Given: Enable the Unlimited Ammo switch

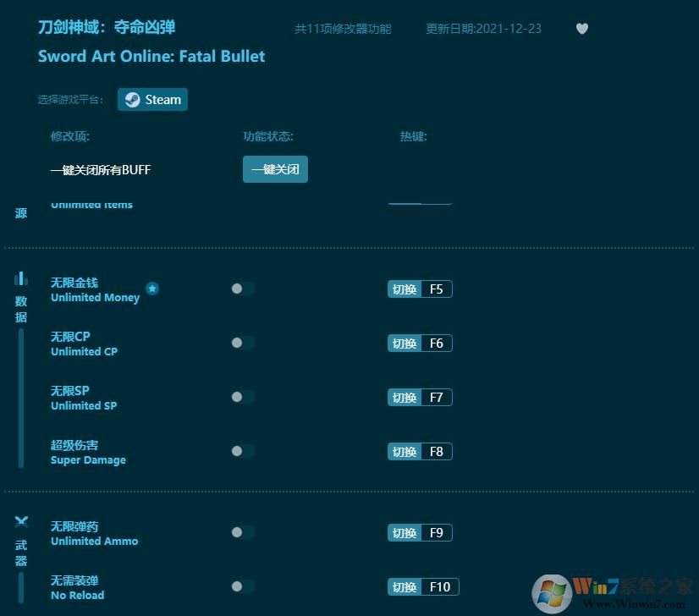Looking at the screenshot, I should click(x=243, y=532).
